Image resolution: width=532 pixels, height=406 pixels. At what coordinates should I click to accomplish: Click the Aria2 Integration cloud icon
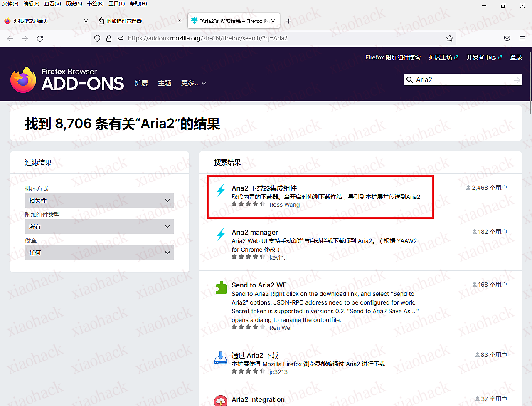coord(221,401)
